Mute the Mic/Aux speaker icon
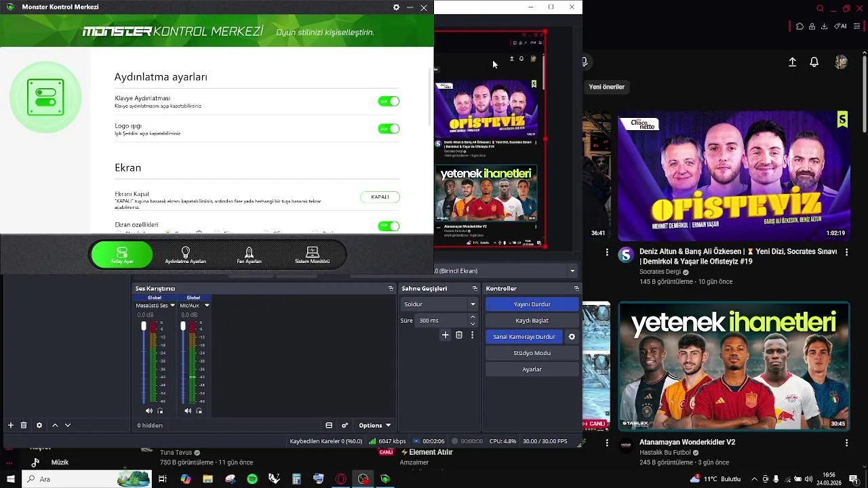The width and height of the screenshot is (868, 488). (188, 411)
